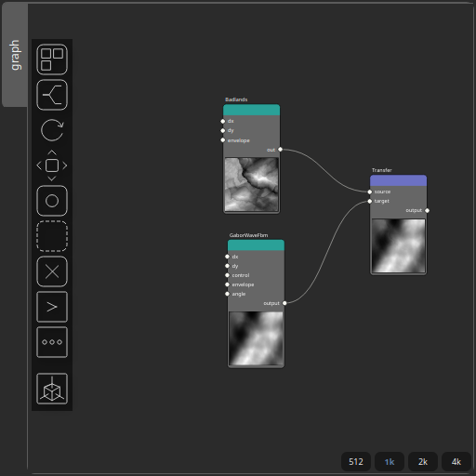Select the circle icon in toolbar
The width and height of the screenshot is (476, 476).
[x=52, y=201]
